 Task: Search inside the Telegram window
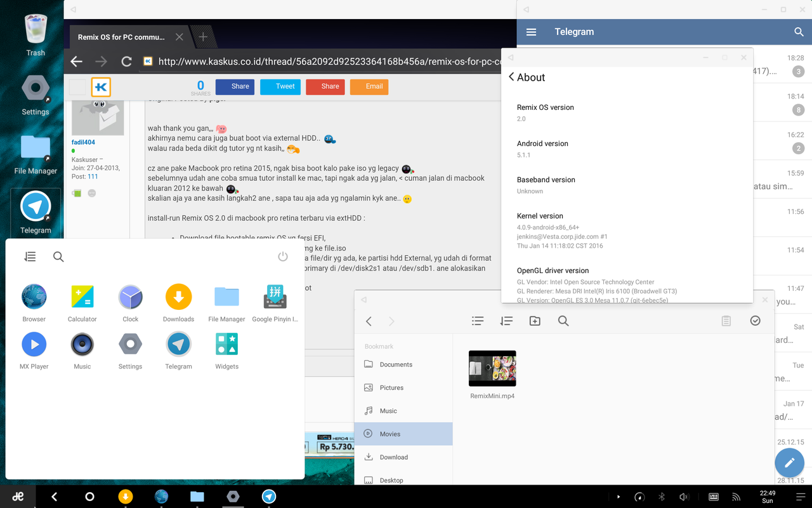(799, 32)
